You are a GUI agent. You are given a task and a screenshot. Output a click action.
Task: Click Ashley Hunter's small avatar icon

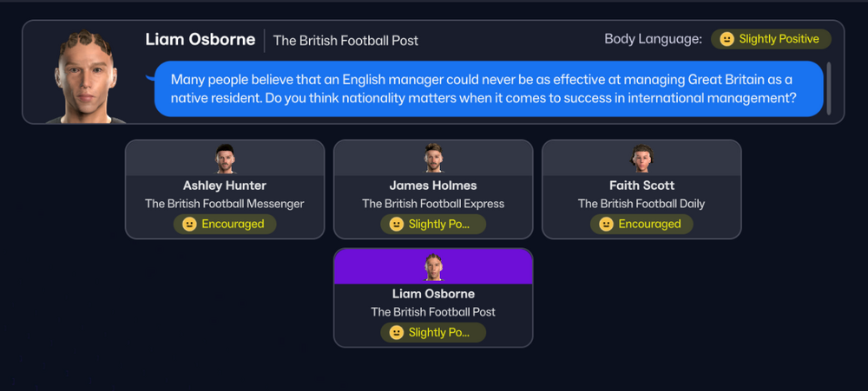point(225,159)
